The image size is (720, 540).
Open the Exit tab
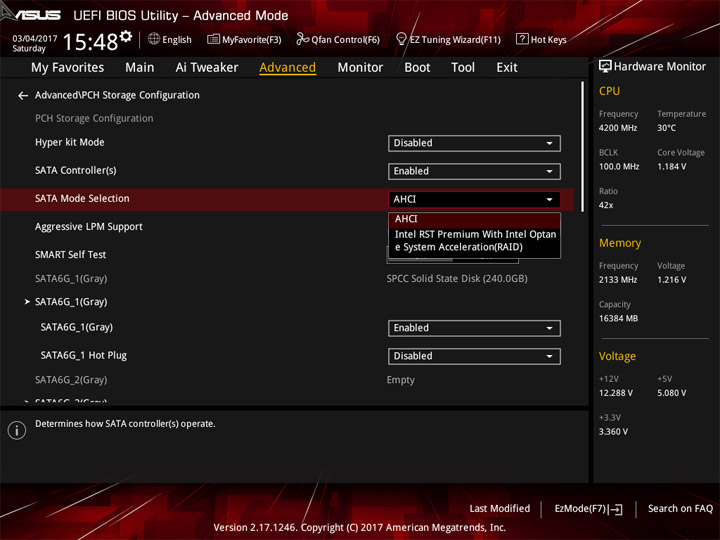tap(506, 68)
